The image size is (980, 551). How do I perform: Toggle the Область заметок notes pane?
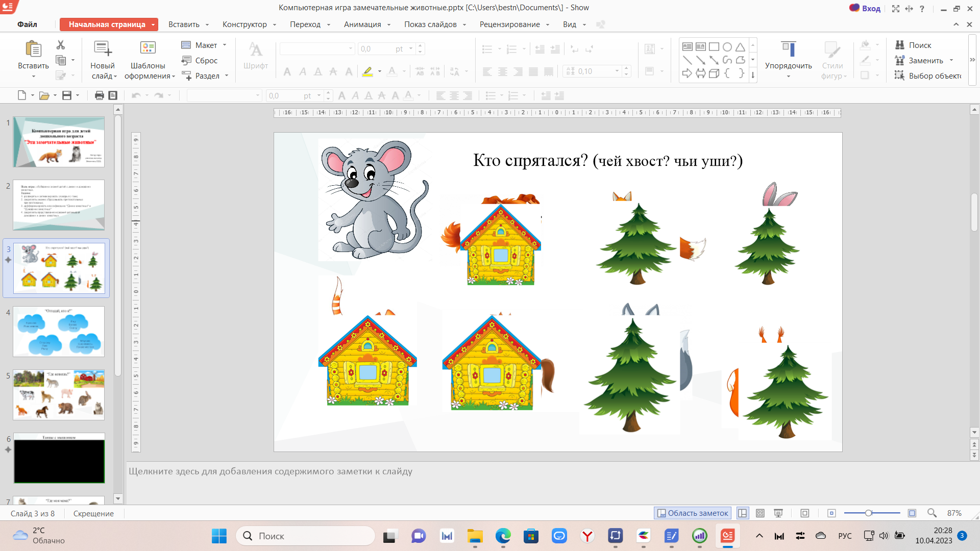click(693, 513)
